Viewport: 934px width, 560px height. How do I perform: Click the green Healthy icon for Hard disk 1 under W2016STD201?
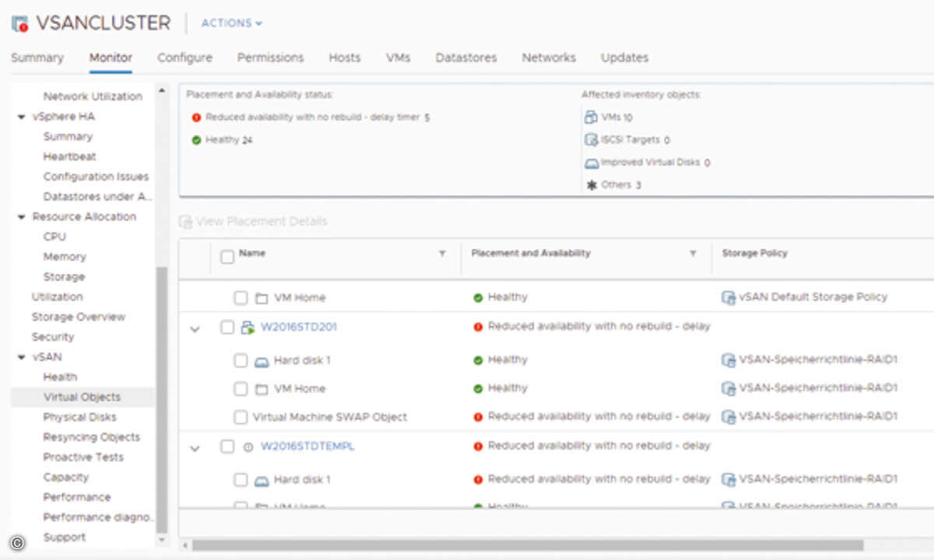(478, 360)
